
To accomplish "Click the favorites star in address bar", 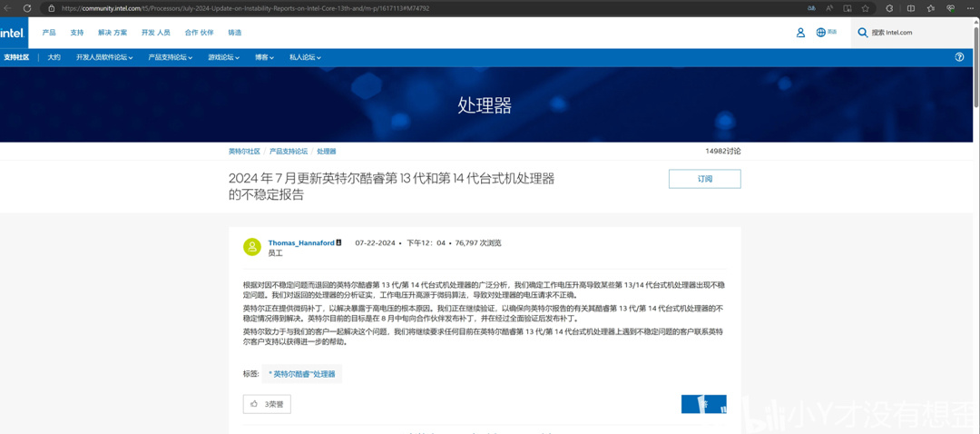I will pyautogui.click(x=866, y=8).
